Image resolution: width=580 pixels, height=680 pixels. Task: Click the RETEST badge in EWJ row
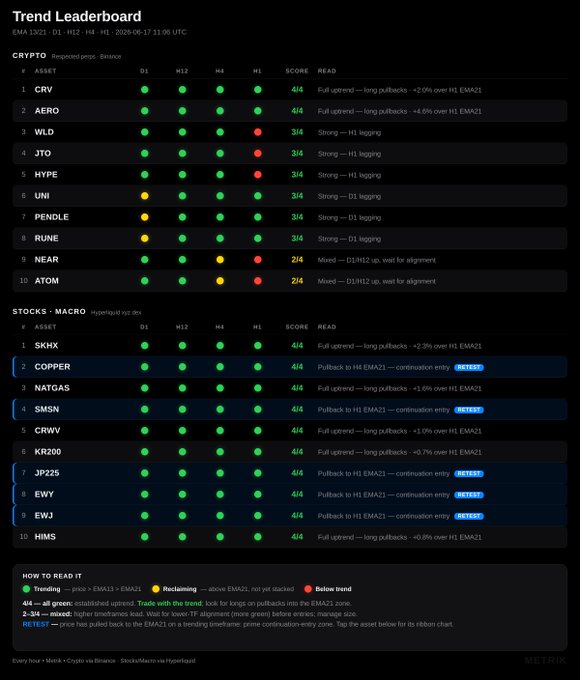coord(469,516)
